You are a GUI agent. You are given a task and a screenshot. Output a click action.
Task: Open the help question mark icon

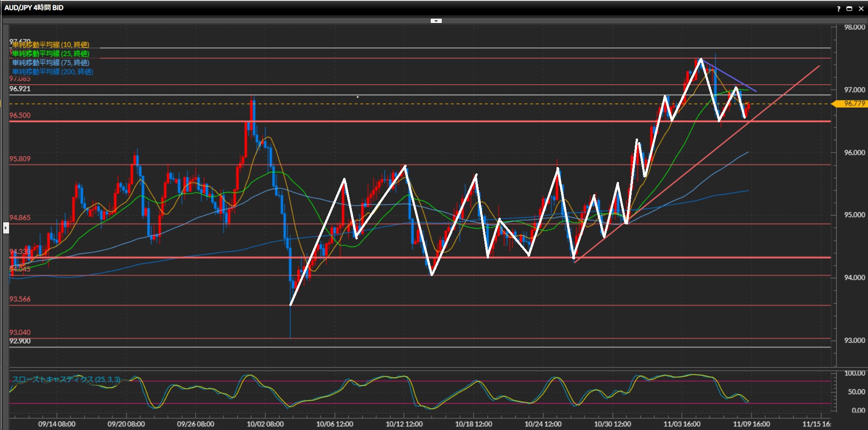pyautogui.click(x=839, y=9)
